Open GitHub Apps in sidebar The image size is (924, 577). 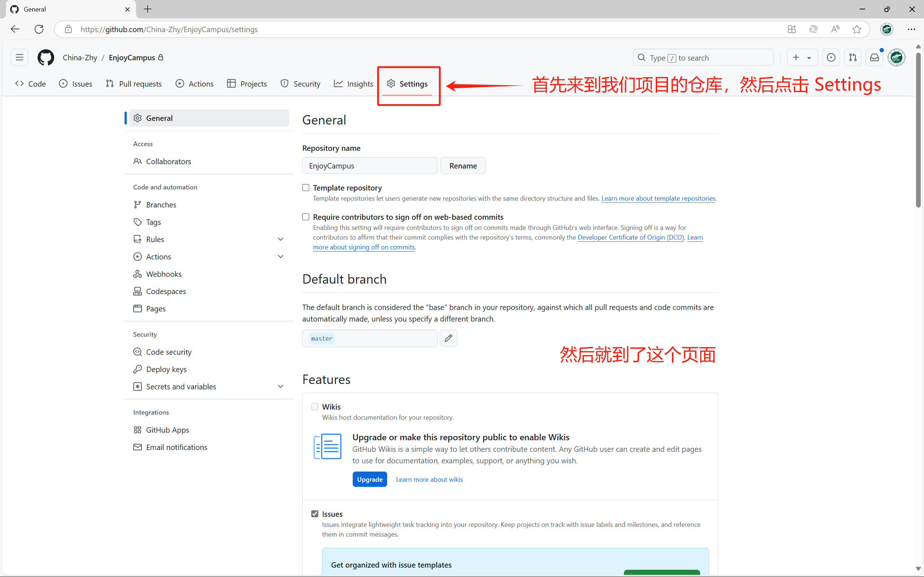point(209,430)
